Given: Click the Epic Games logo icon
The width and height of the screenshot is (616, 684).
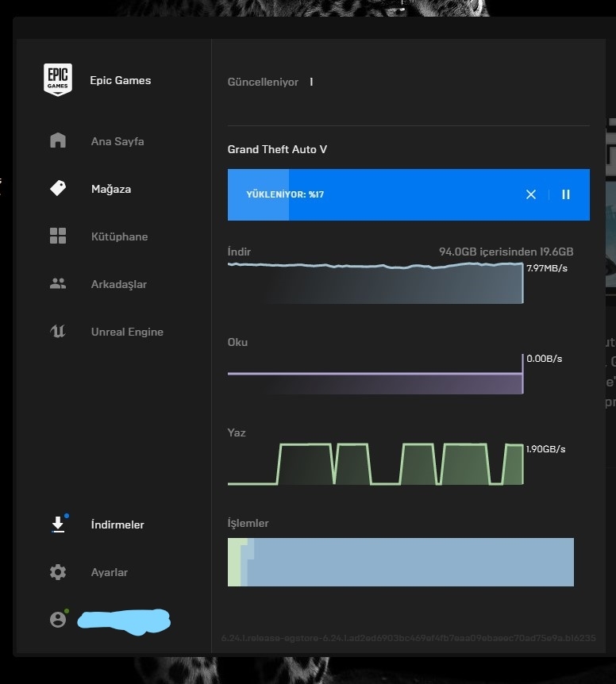Looking at the screenshot, I should click(x=58, y=80).
